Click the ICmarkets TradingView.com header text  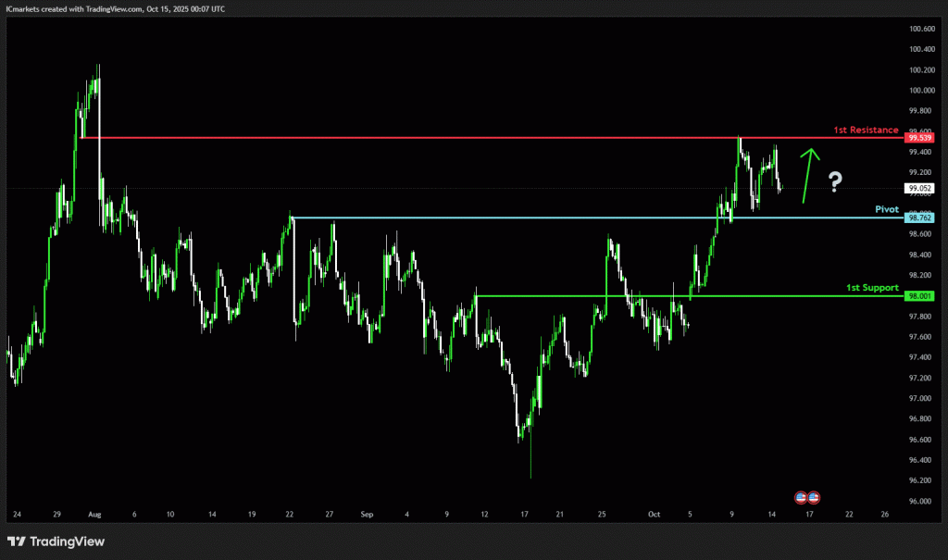pyautogui.click(x=115, y=7)
